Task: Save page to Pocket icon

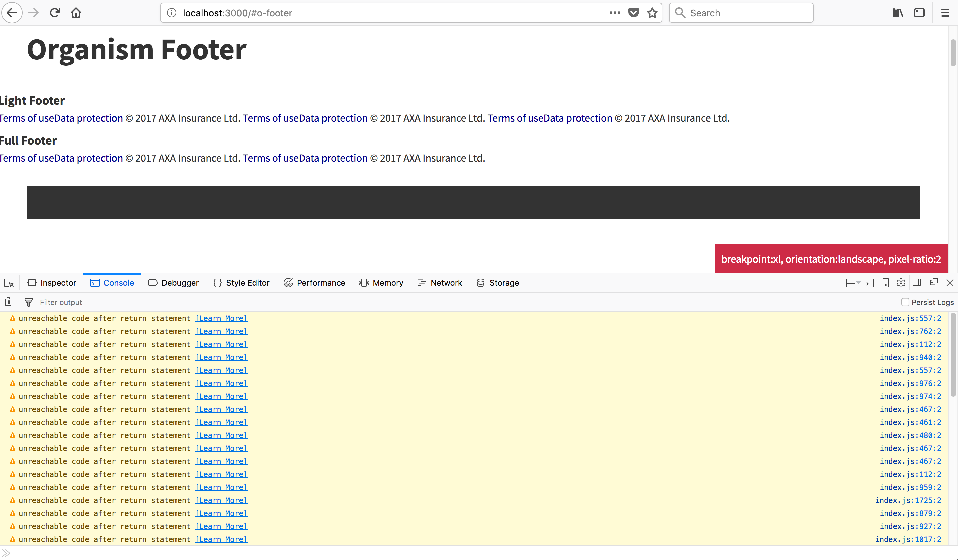Action: click(633, 13)
